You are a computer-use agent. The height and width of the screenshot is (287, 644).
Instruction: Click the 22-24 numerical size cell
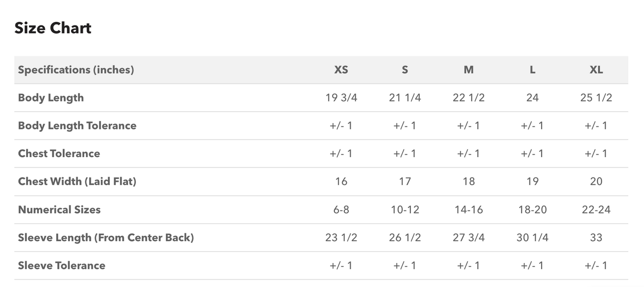point(596,210)
